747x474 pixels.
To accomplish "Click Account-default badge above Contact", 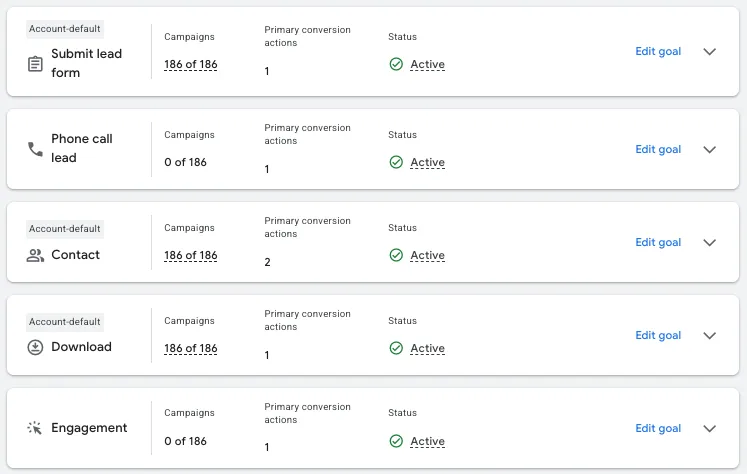I will click(x=65, y=229).
